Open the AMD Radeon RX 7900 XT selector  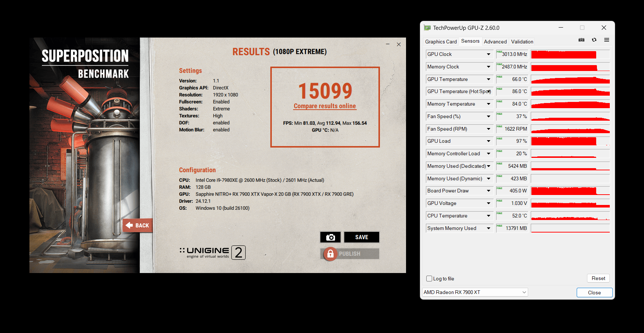(475, 292)
